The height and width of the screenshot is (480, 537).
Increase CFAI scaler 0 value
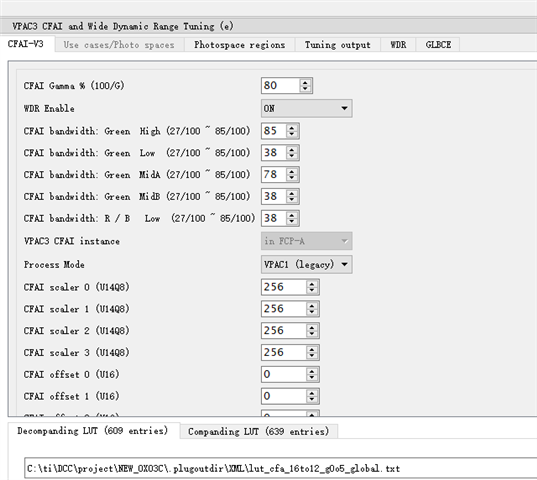[x=312, y=284]
